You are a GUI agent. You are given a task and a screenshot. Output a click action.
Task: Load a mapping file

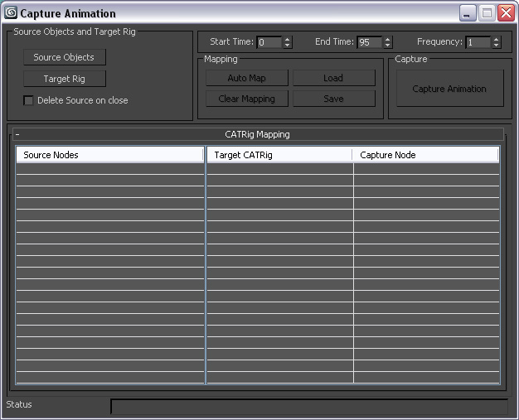(x=334, y=78)
